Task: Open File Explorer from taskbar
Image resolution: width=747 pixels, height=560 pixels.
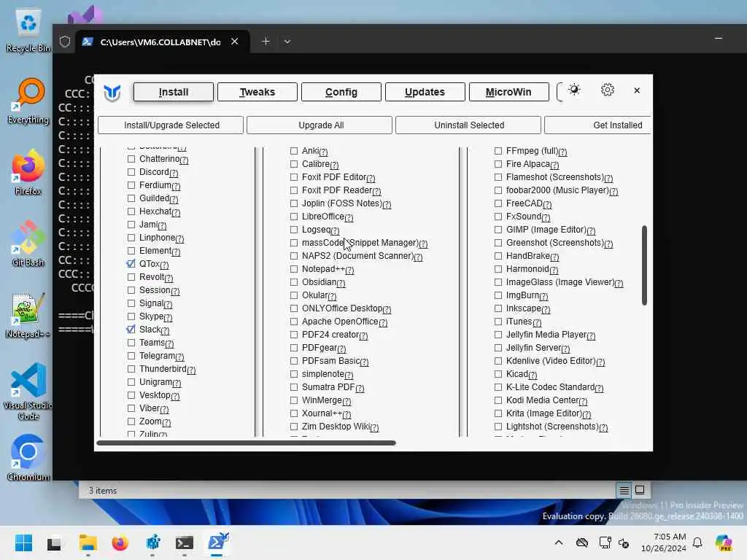Action: (x=88, y=542)
